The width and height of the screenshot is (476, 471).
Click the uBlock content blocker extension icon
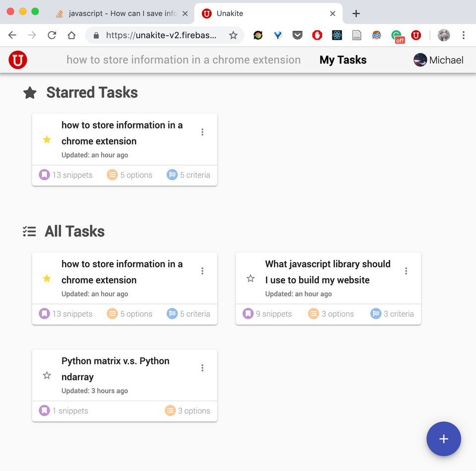point(317,35)
